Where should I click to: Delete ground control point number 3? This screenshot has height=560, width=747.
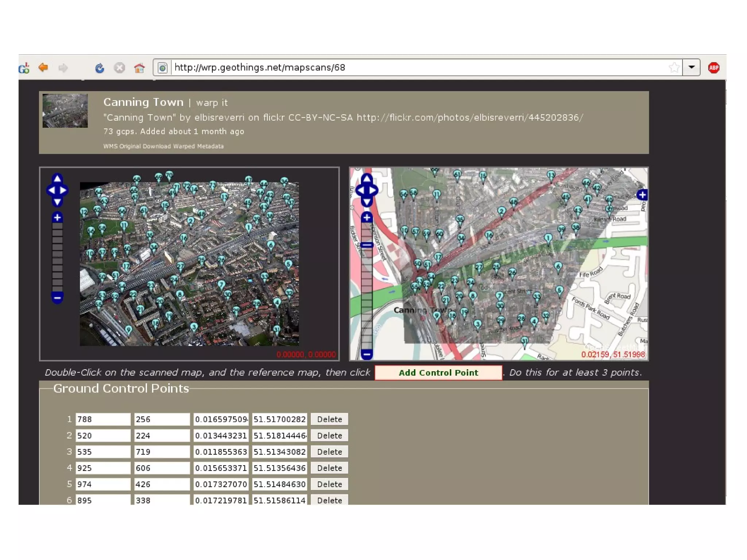[x=329, y=452]
